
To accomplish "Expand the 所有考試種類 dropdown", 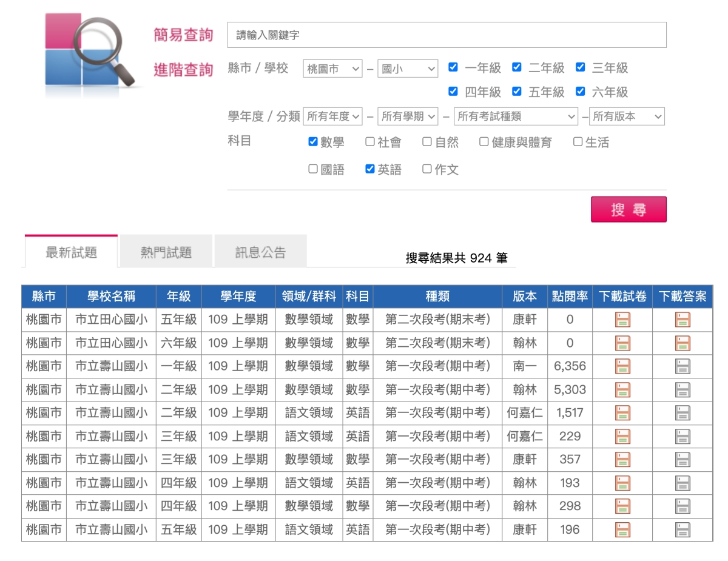I will coord(516,116).
